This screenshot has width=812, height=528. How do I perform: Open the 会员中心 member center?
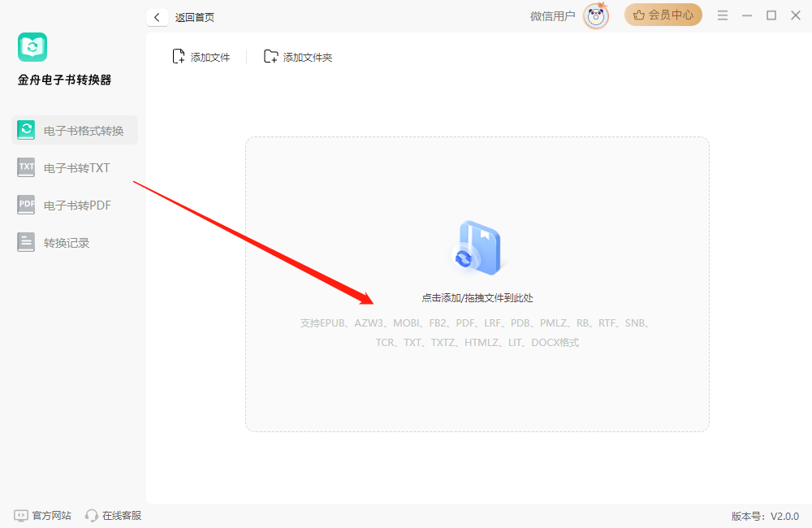tap(663, 15)
